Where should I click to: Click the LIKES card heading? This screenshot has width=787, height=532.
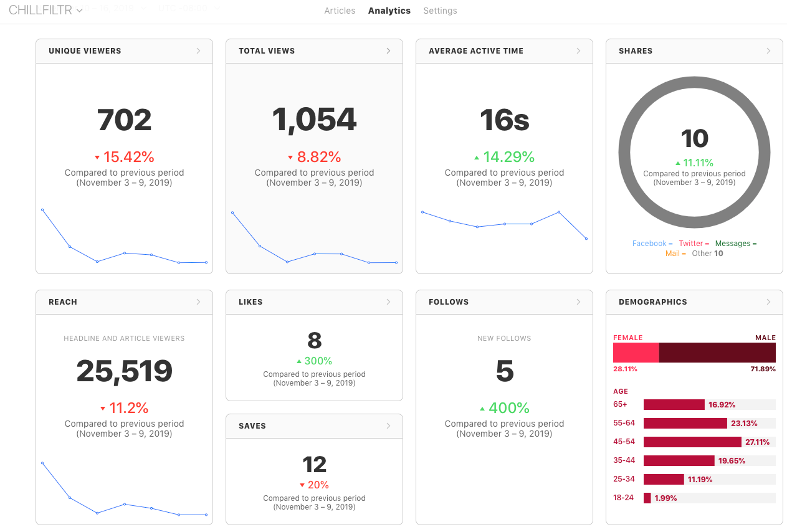tap(250, 302)
